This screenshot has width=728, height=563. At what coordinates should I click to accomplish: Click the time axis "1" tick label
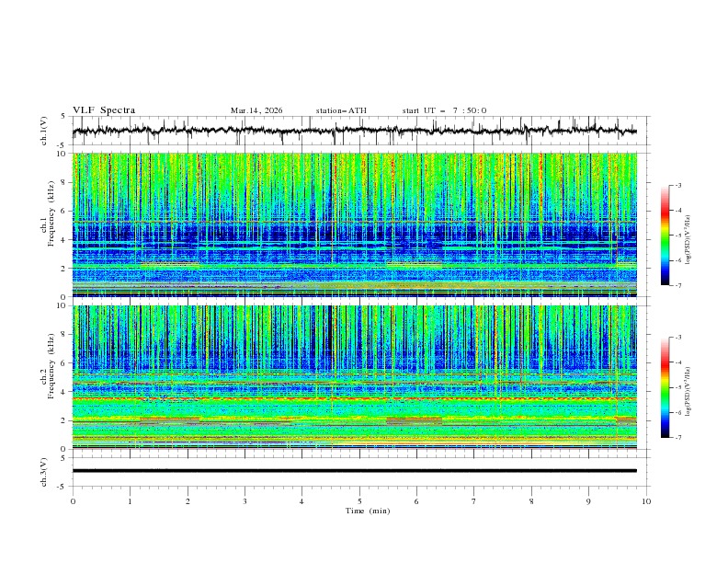coord(130,501)
